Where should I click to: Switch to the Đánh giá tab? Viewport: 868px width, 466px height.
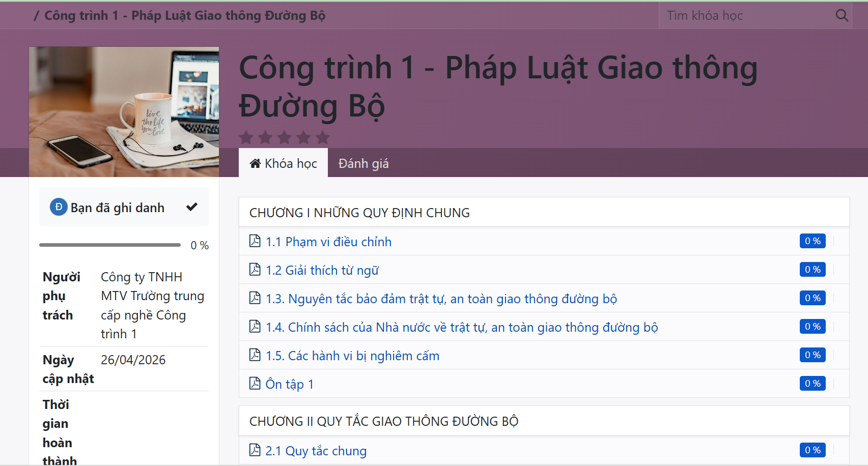coord(363,163)
